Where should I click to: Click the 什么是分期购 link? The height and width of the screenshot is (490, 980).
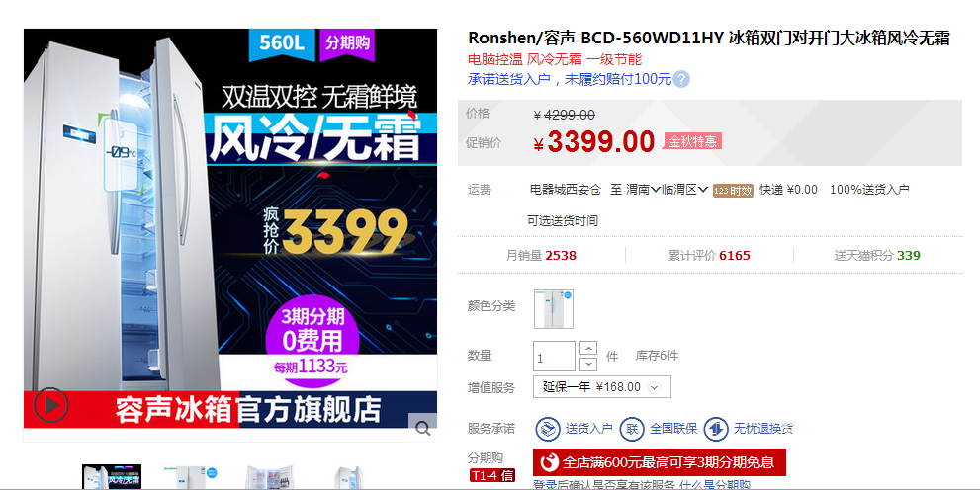(714, 484)
